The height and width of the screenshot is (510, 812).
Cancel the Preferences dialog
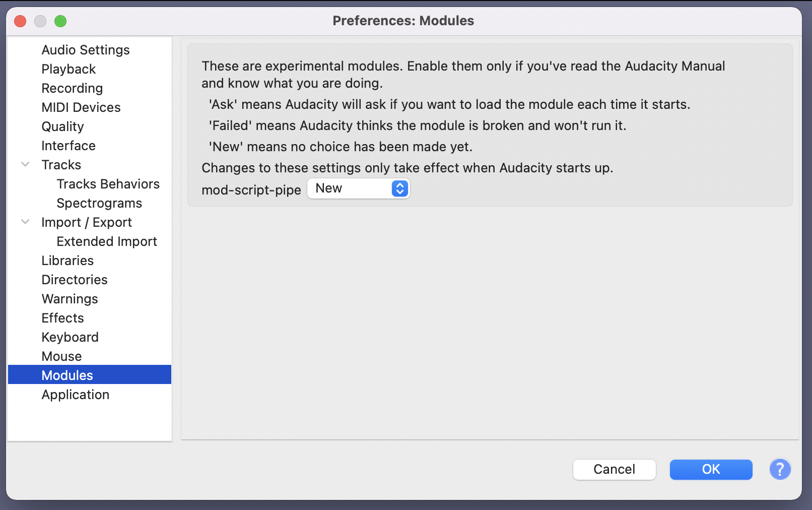coord(614,469)
